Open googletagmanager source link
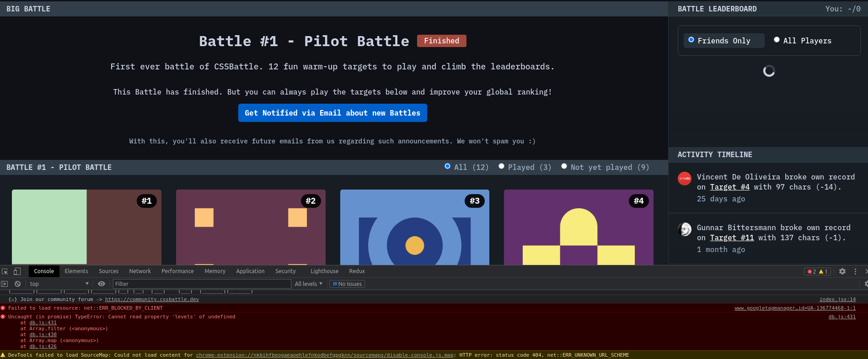 tap(795, 308)
